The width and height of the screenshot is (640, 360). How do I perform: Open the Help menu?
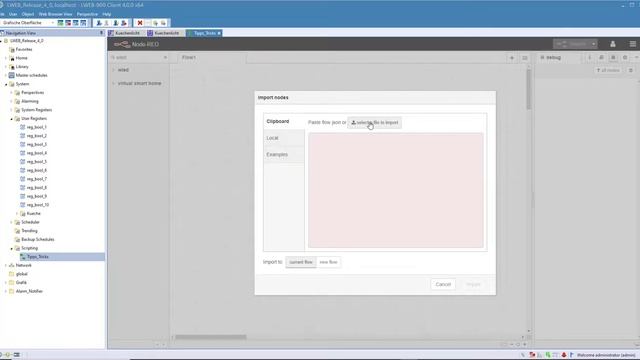pos(107,14)
